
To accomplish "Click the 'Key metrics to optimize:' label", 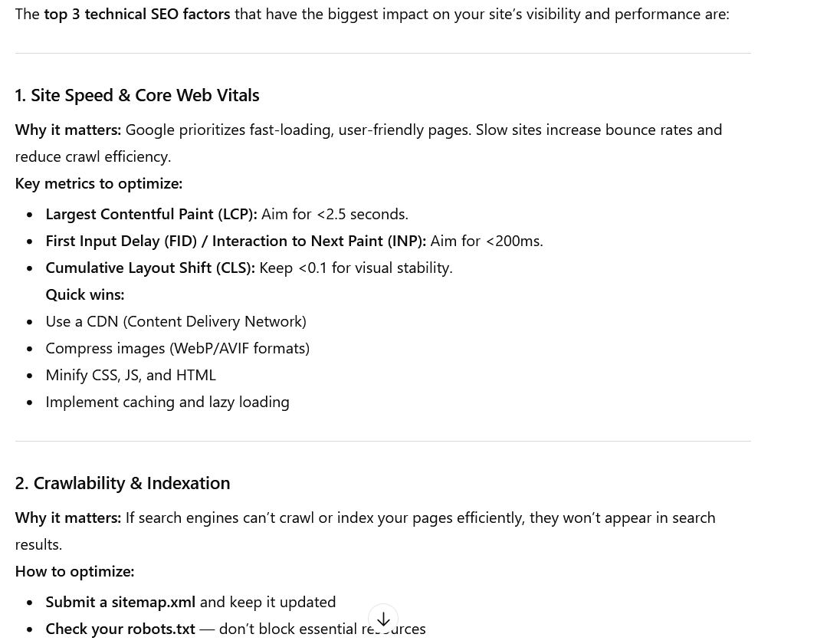I will (x=98, y=182).
